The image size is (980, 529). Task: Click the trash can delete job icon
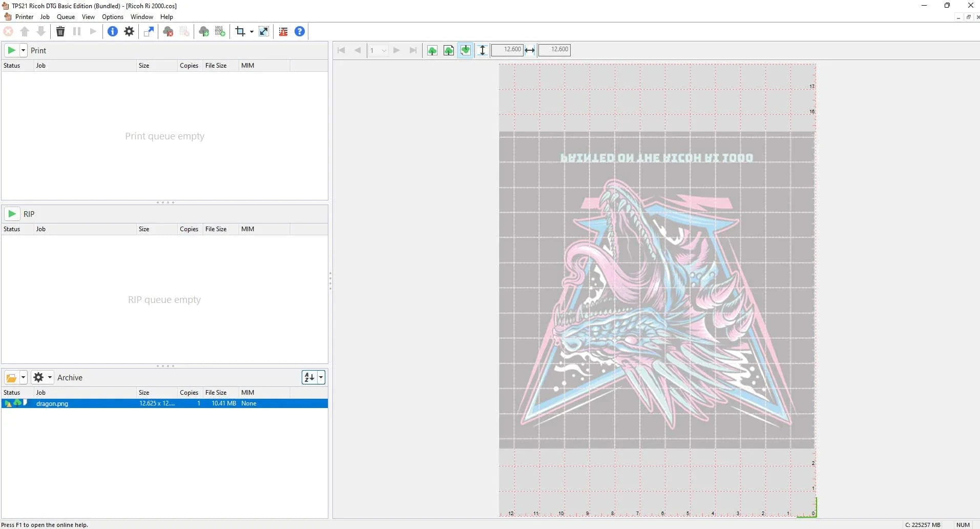(60, 32)
